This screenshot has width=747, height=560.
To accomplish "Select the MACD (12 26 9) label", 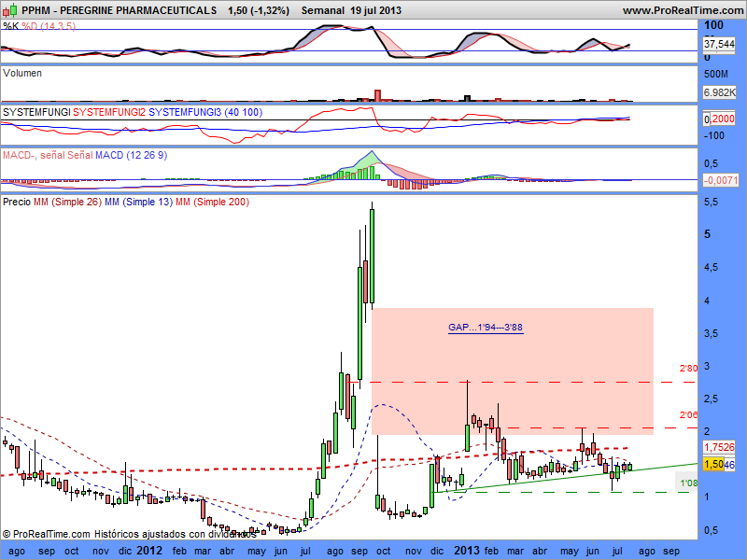I will (131, 155).
